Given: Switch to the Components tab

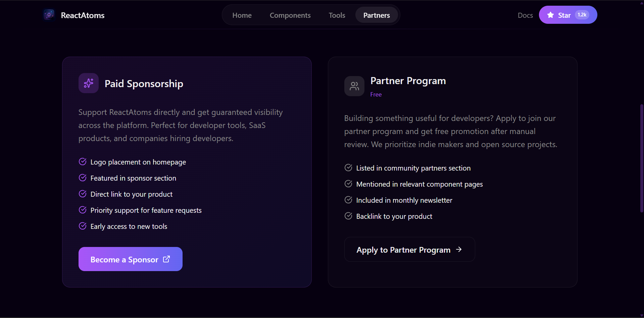Looking at the screenshot, I should (290, 15).
